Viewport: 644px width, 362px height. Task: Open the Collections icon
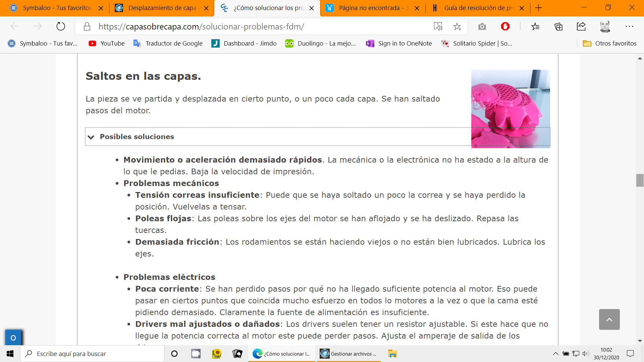[558, 26]
